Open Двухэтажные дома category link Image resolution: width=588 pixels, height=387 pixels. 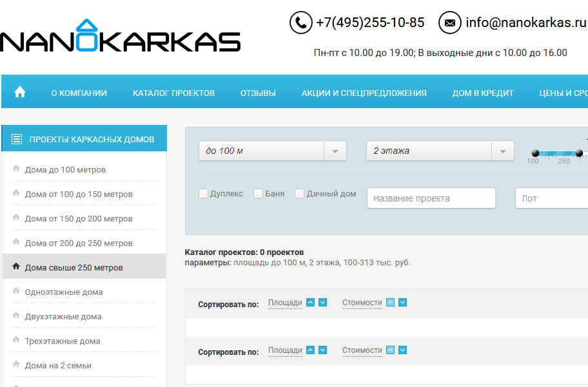click(x=63, y=317)
